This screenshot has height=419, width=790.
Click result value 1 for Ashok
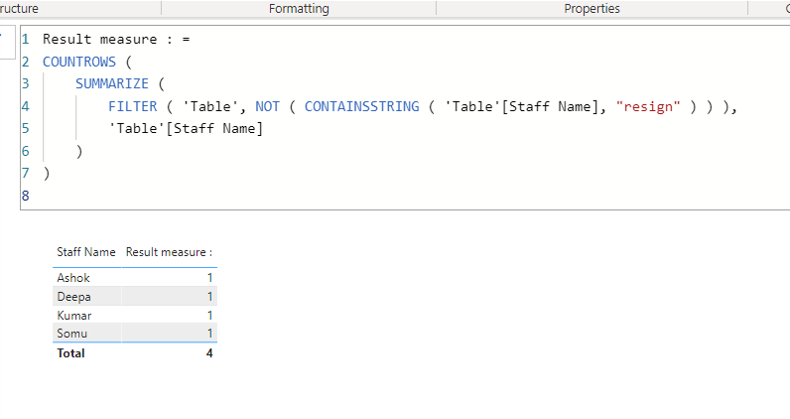(x=210, y=277)
